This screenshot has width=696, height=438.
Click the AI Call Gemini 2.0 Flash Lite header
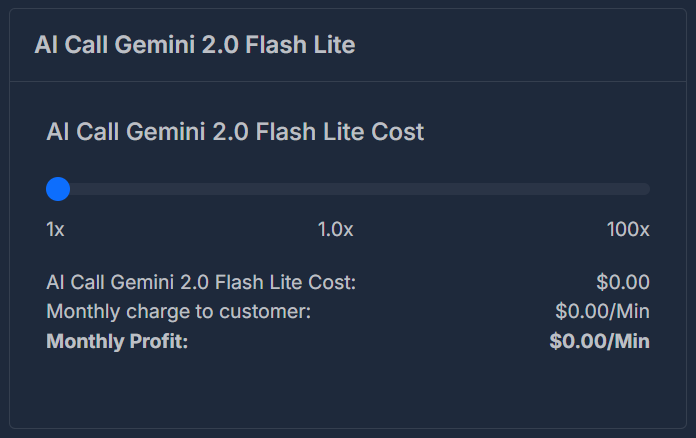point(195,45)
